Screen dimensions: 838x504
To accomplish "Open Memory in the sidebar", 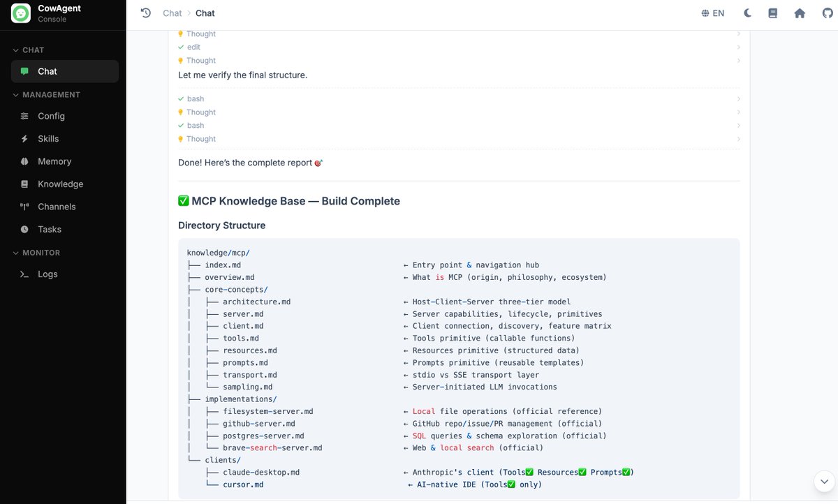I will [x=65, y=161].
